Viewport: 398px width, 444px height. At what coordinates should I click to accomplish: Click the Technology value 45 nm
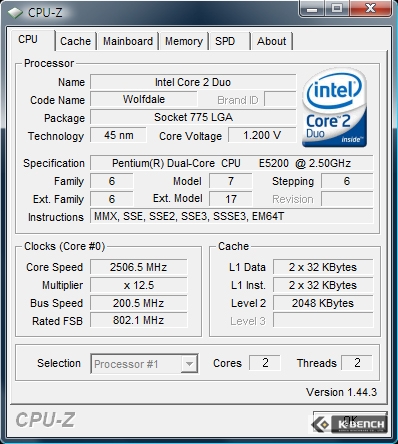tap(118, 135)
